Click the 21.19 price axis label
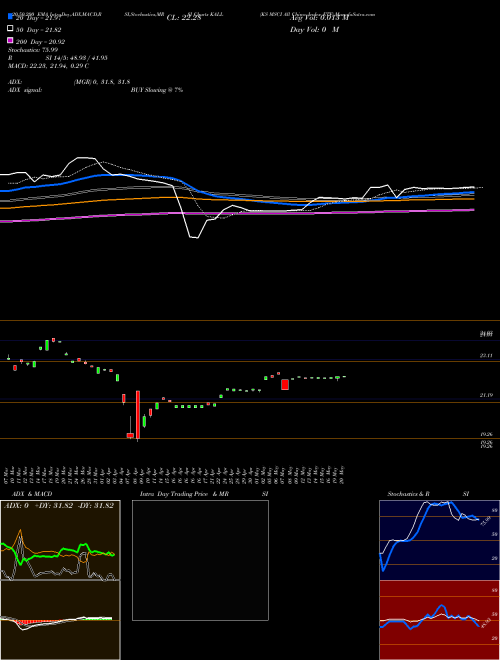Viewport: 500px width, 660px height. point(486,395)
